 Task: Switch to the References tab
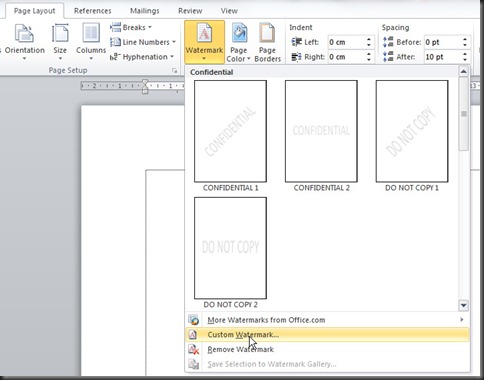click(x=92, y=11)
